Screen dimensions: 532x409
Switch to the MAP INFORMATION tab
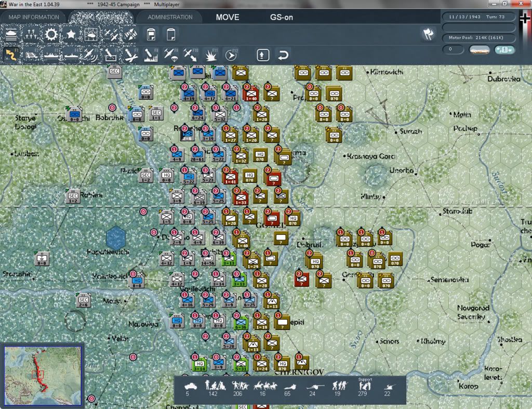34,17
